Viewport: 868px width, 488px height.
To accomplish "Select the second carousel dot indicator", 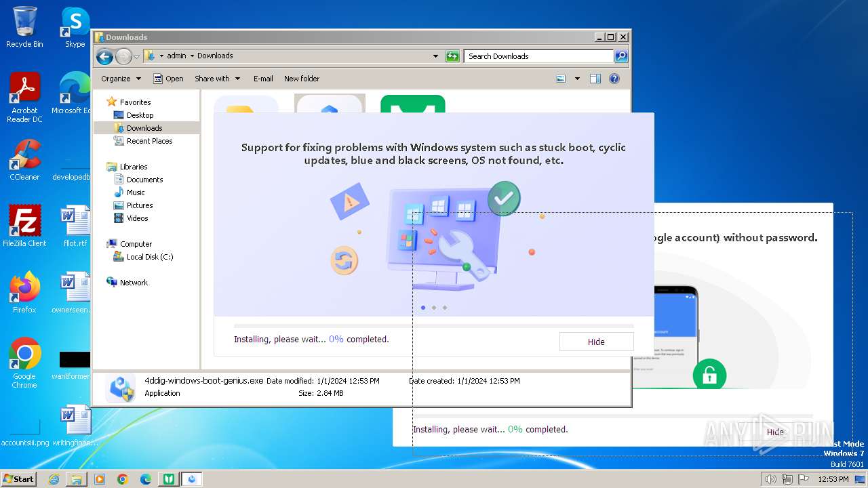I will coord(434,308).
